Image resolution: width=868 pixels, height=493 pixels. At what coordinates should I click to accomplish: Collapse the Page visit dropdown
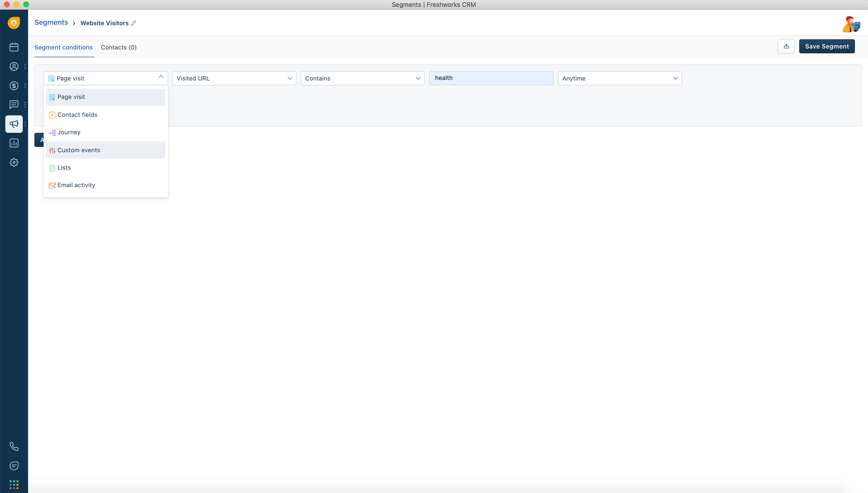tap(161, 78)
